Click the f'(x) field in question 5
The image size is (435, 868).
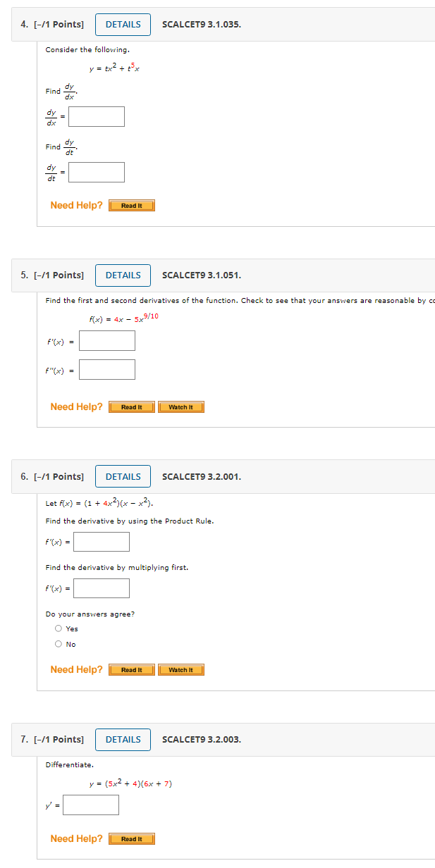(107, 340)
